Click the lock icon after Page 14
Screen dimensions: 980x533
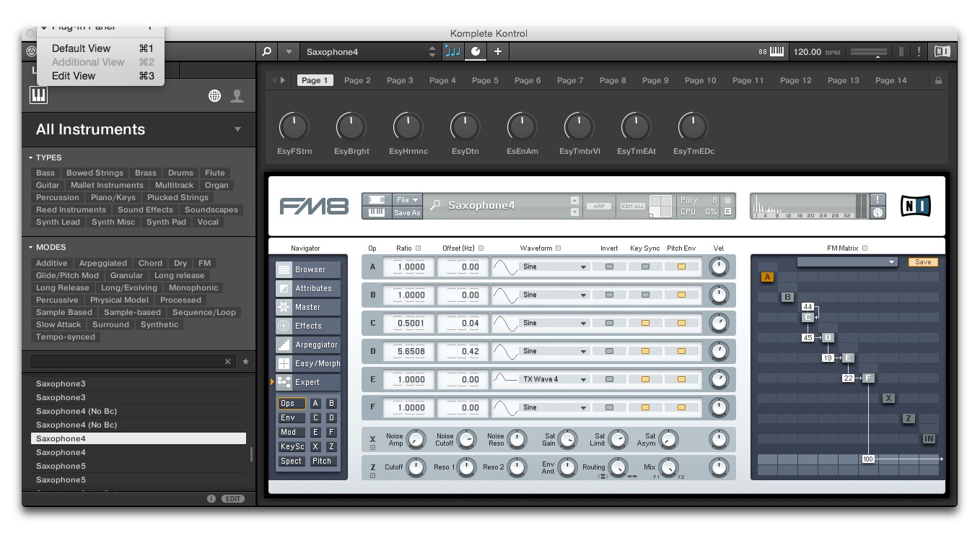938,81
